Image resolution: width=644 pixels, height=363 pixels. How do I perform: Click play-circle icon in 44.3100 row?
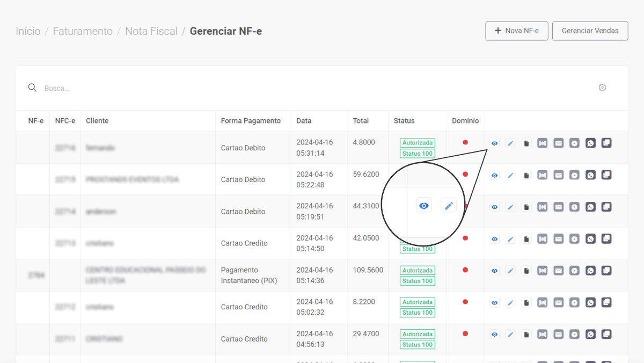click(x=574, y=207)
